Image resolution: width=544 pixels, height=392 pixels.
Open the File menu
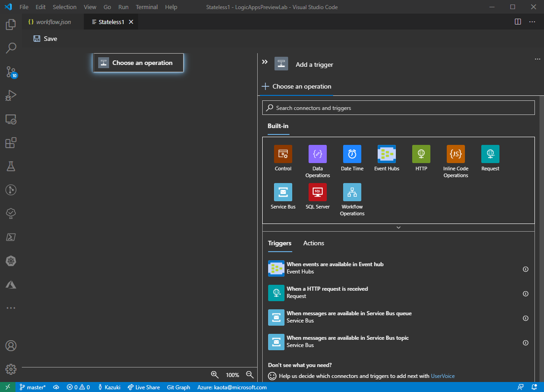24,7
